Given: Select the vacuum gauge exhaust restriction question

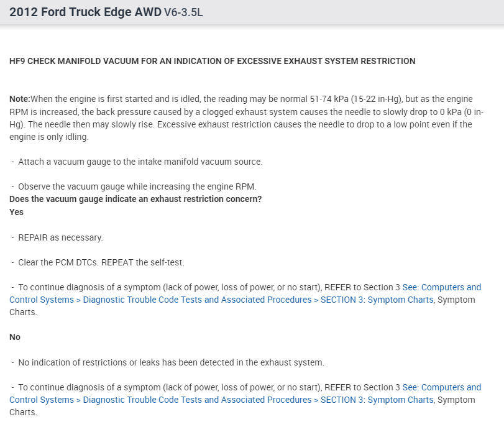Looking at the screenshot, I should [x=135, y=199].
